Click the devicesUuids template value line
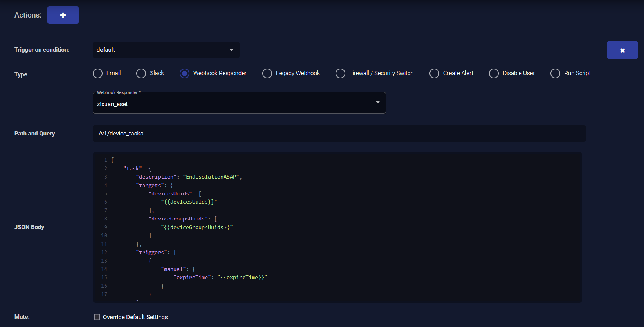Image resolution: width=644 pixels, height=327 pixels. click(x=189, y=202)
